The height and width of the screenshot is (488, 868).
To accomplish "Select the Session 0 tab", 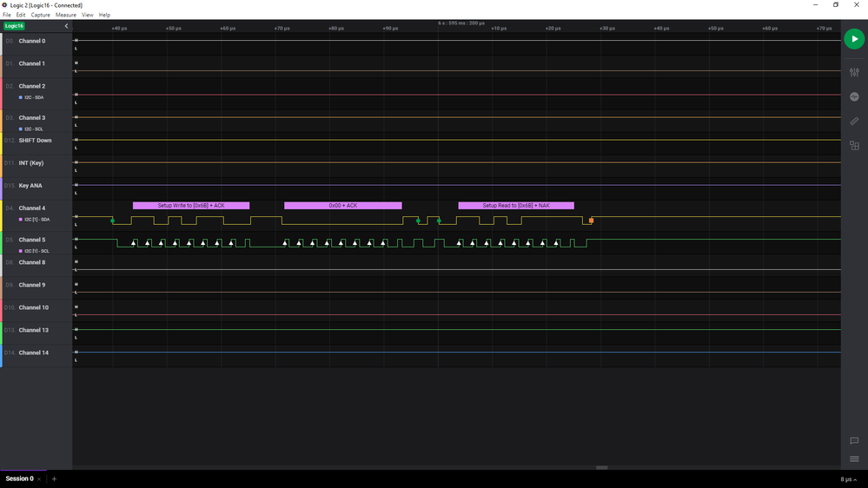I will point(19,478).
